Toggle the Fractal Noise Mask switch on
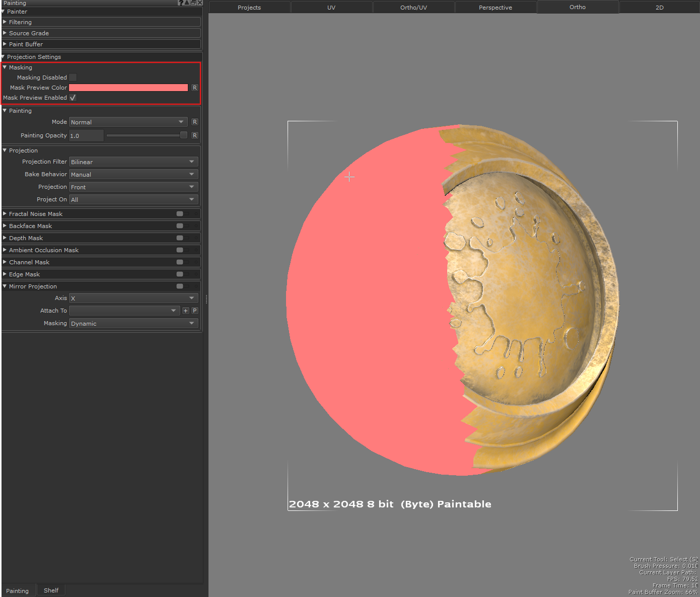The width and height of the screenshot is (700, 597). tap(179, 213)
